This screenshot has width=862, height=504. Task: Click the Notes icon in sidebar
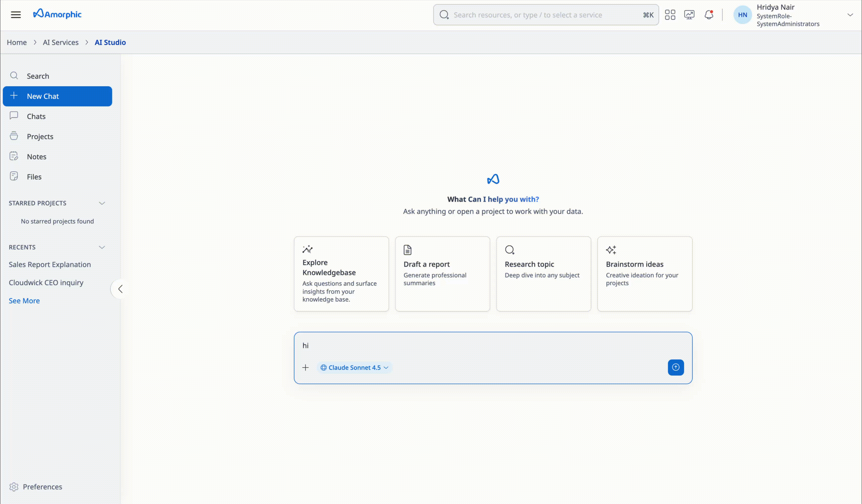[14, 156]
